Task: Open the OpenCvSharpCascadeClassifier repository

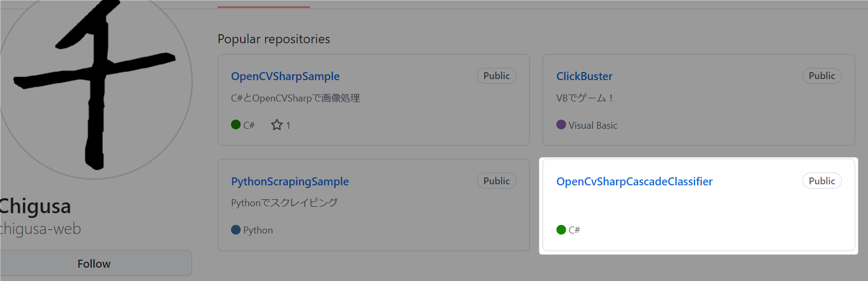Action: [634, 182]
